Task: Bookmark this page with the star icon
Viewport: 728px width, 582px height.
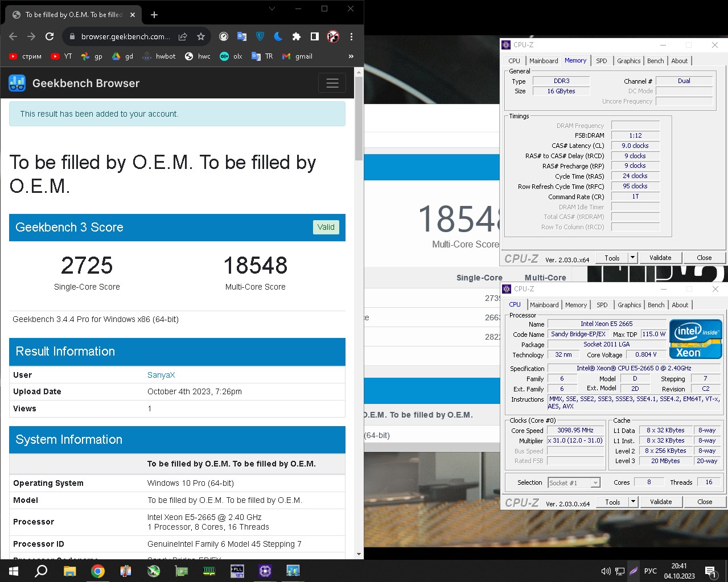Action: (201, 36)
